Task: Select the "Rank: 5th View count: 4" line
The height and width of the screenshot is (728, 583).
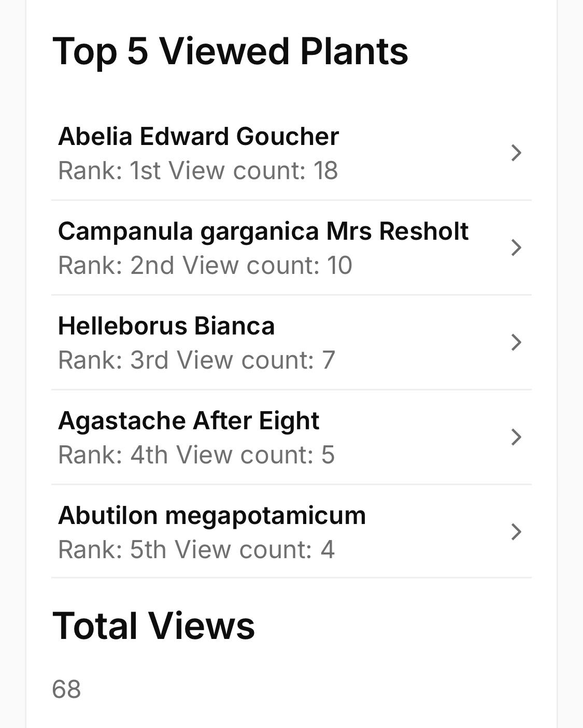Action: tap(196, 550)
